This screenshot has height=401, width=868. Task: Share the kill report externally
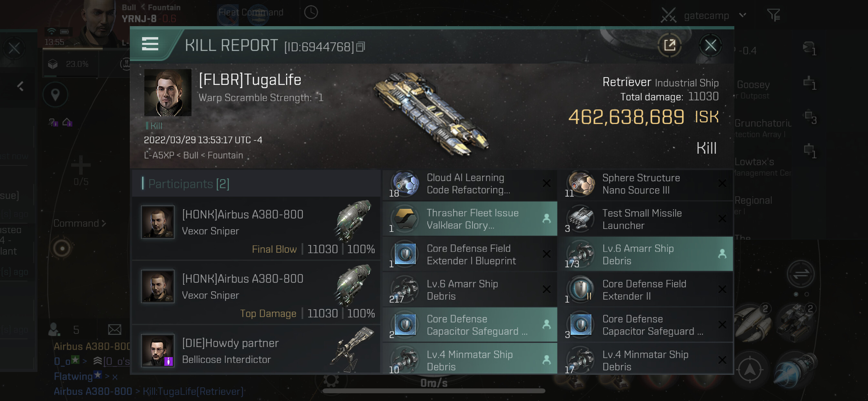tap(669, 45)
